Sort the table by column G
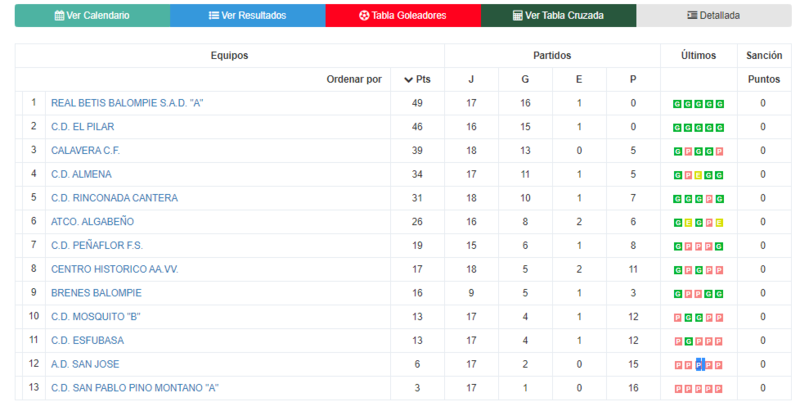The width and height of the screenshot is (800, 411). coord(525,80)
